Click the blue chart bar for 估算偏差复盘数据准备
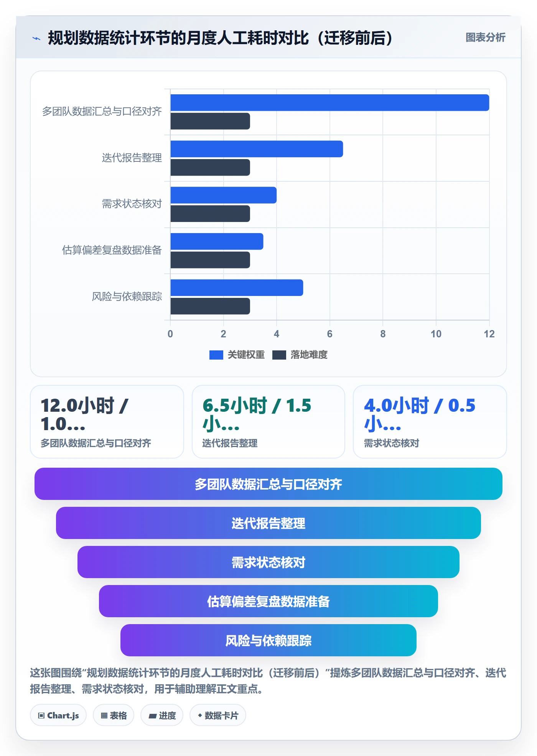Viewport: 537px width, 756px height. [x=217, y=242]
